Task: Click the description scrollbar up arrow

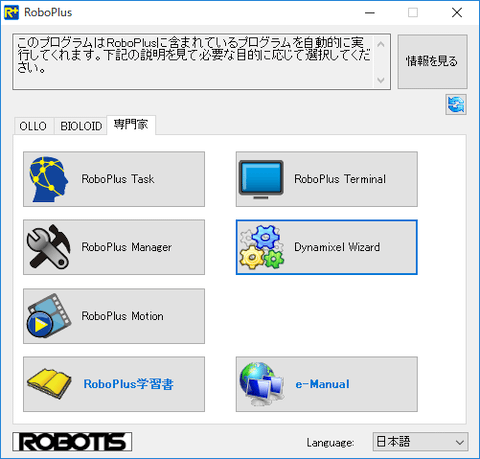Action: point(381,44)
